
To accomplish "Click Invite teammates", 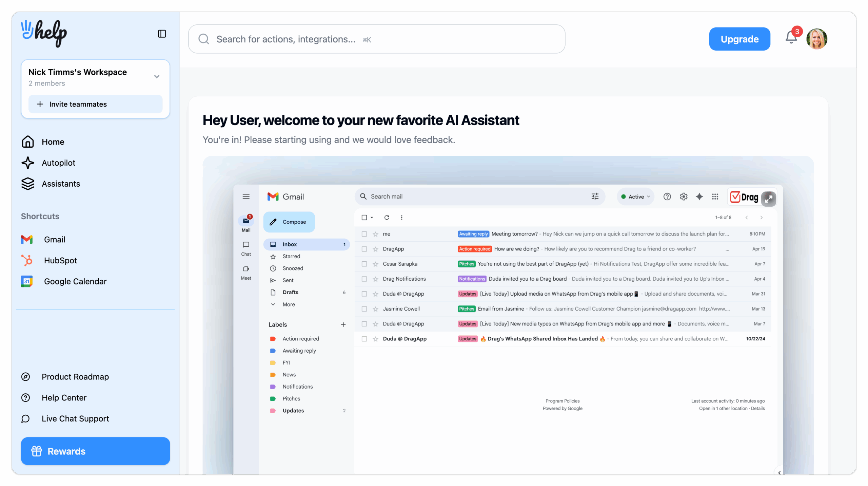I will [95, 104].
